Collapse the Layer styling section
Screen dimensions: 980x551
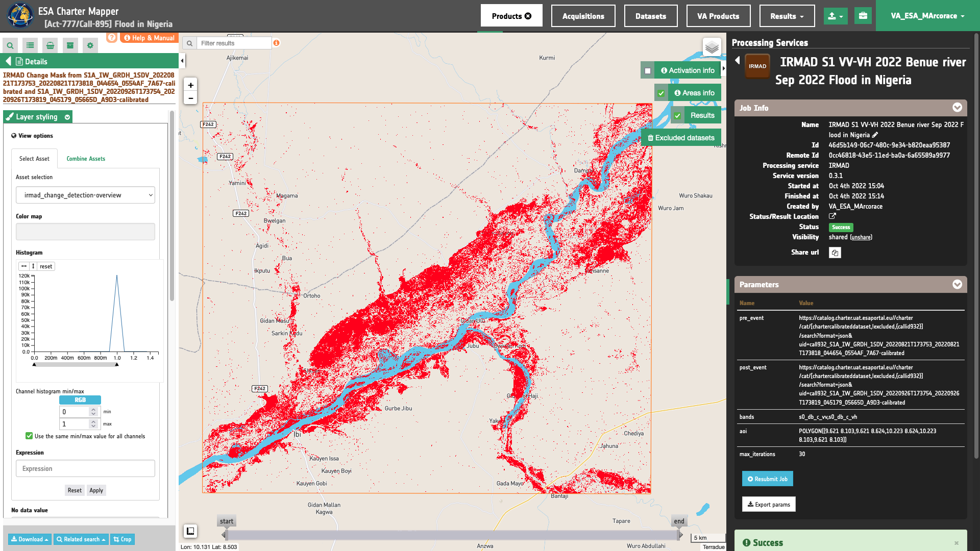(x=67, y=117)
